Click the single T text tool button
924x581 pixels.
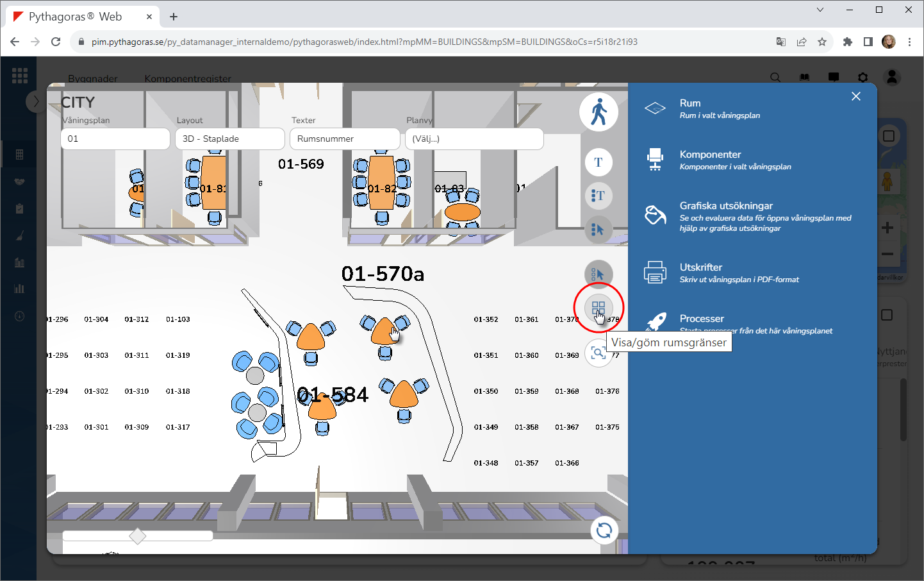coord(598,162)
